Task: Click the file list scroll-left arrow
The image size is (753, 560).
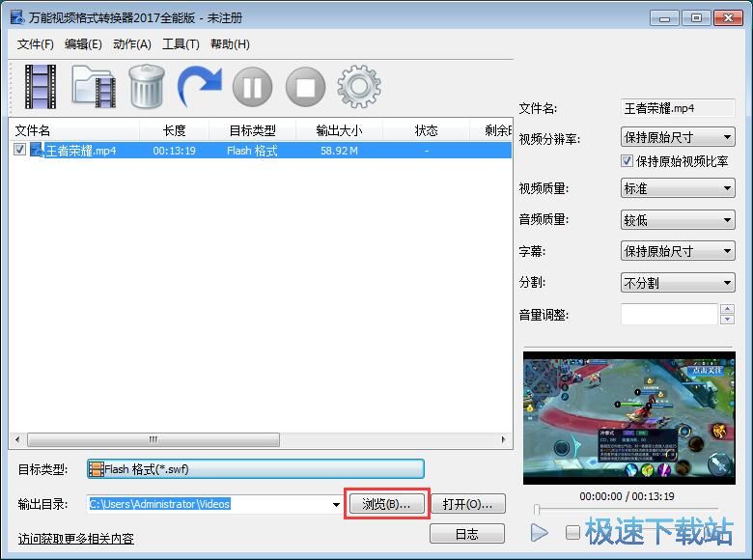Action: [x=17, y=439]
